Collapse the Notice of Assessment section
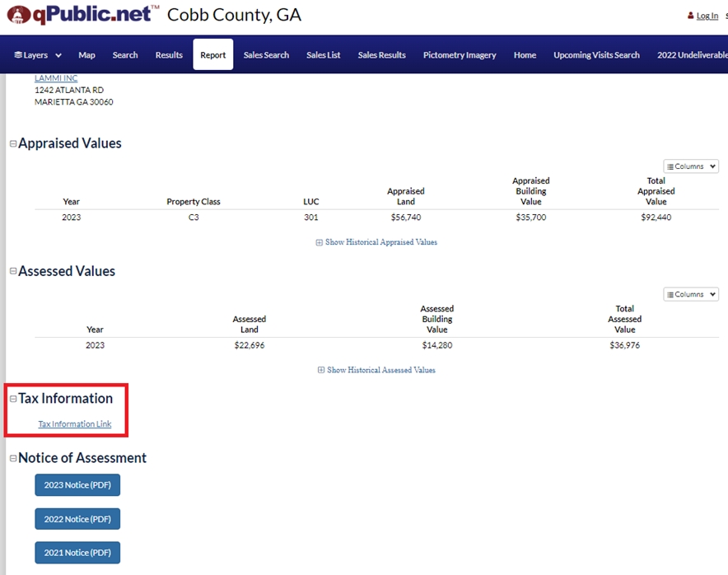Image resolution: width=728 pixels, height=575 pixels. pos(13,458)
